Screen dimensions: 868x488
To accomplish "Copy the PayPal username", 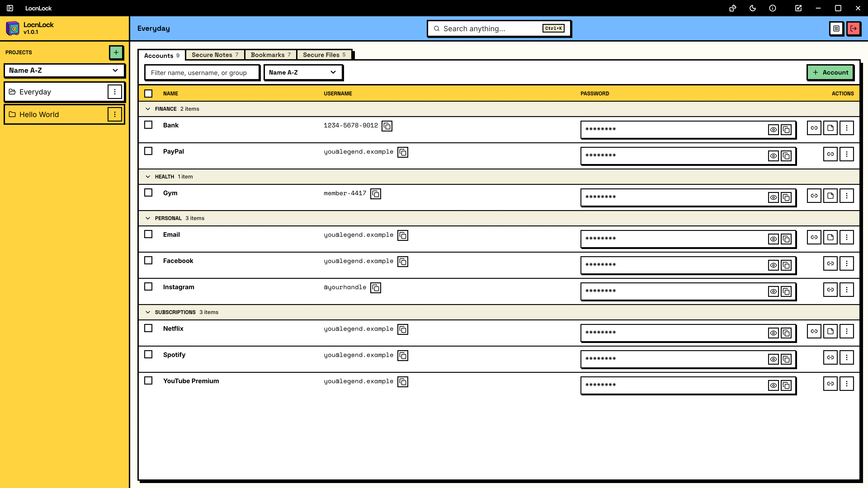I will tap(403, 152).
